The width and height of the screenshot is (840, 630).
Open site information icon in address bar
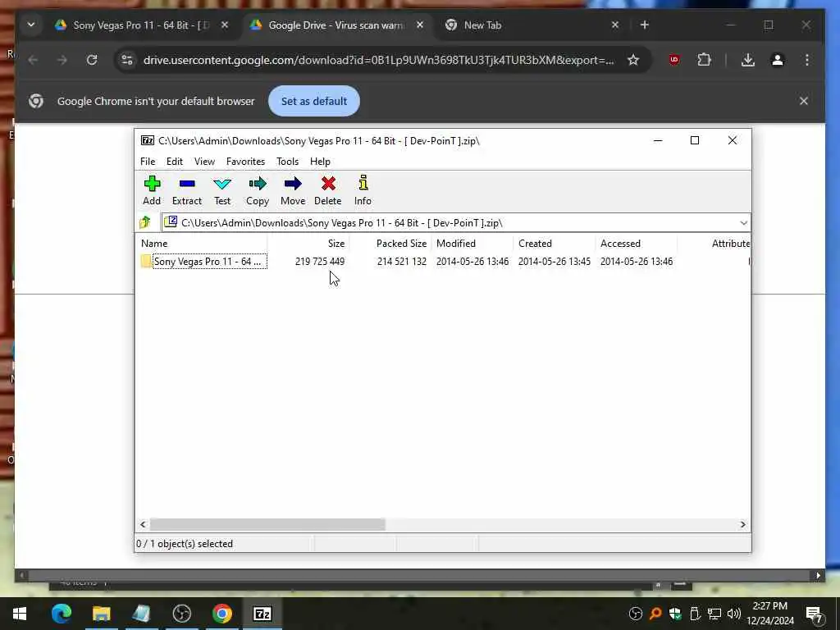(127, 60)
